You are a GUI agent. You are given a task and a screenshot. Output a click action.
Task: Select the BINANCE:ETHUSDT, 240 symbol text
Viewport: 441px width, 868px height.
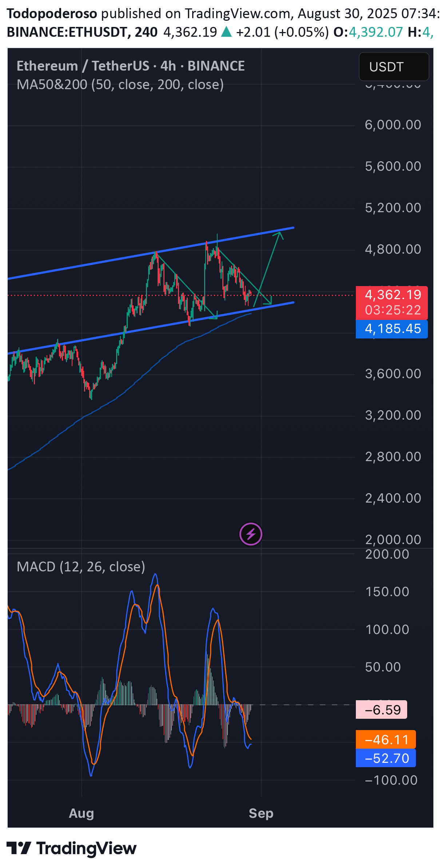tap(82, 32)
